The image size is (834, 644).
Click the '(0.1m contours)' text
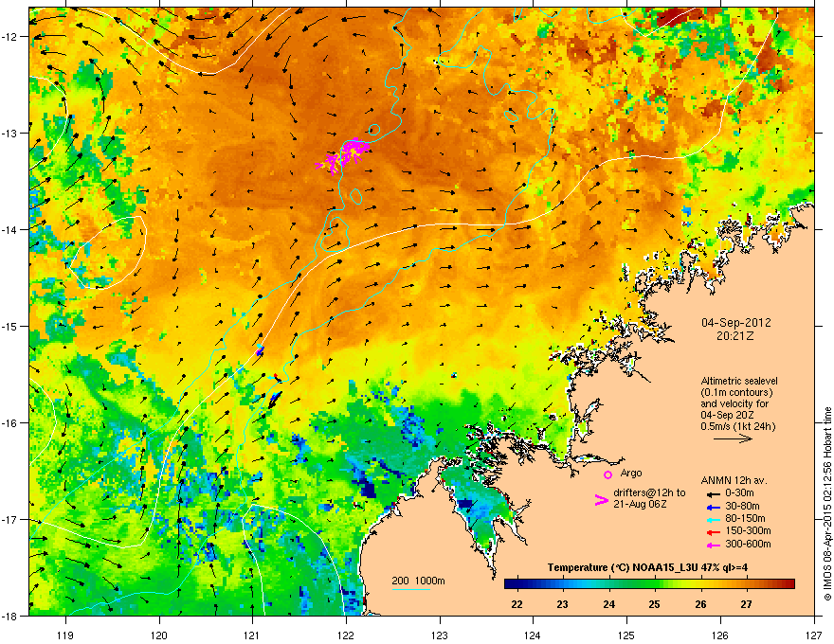(736, 392)
